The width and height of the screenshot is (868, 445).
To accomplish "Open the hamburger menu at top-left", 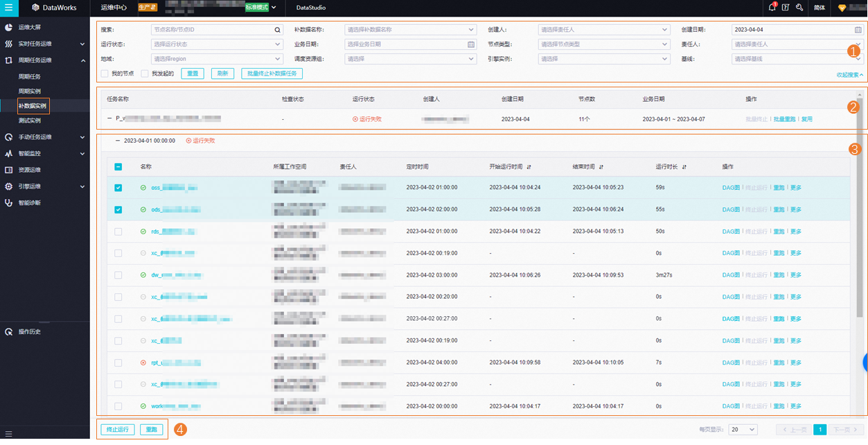I will 8,8.
